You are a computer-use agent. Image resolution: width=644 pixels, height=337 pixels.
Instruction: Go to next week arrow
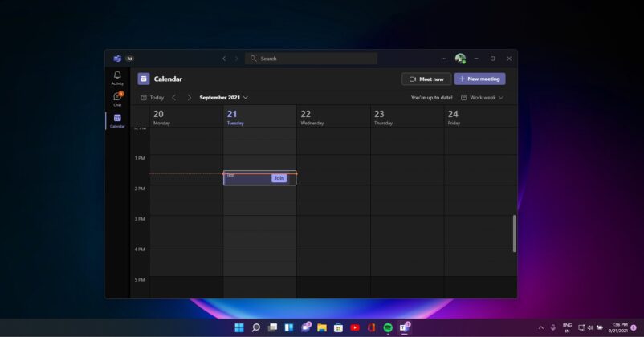(x=190, y=98)
